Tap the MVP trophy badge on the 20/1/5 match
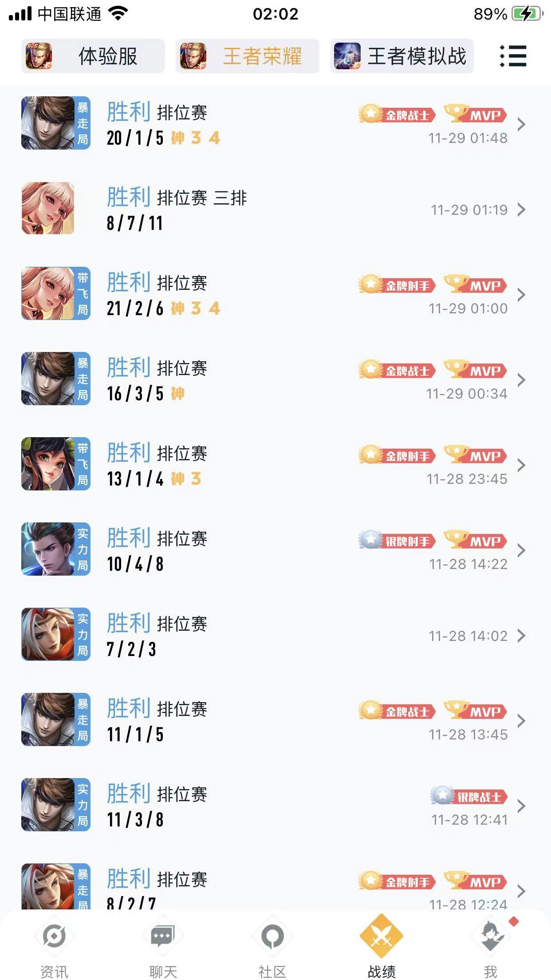Image resolution: width=551 pixels, height=980 pixels. [x=475, y=114]
